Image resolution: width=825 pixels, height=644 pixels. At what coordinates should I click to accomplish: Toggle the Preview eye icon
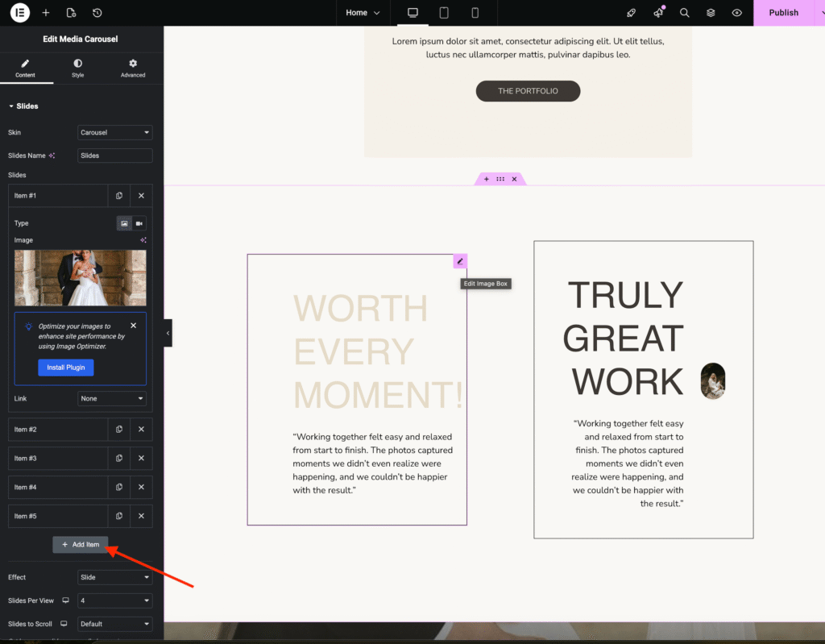pyautogui.click(x=736, y=13)
